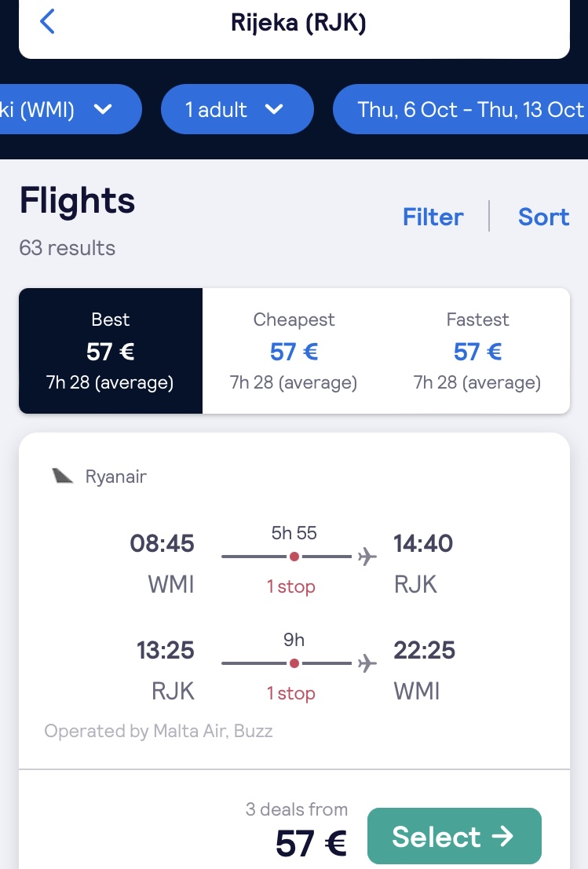This screenshot has height=869, width=588.
Task: Click the red stop dot on return flight
Action: (x=294, y=663)
